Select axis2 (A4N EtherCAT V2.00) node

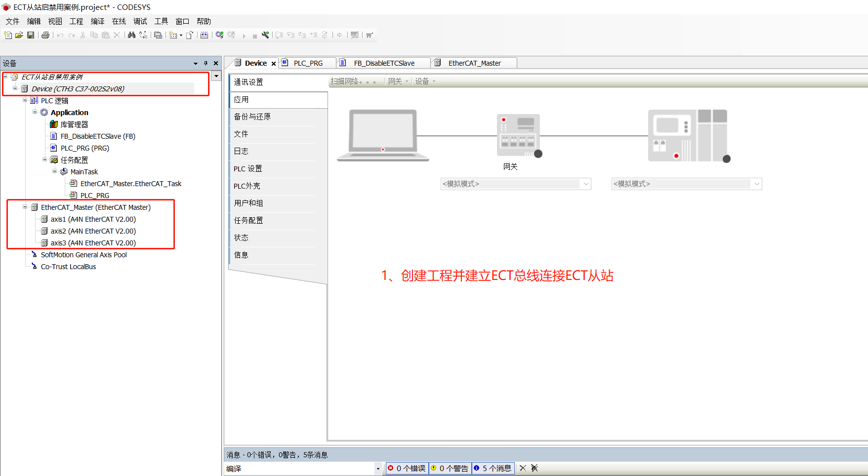(x=93, y=231)
